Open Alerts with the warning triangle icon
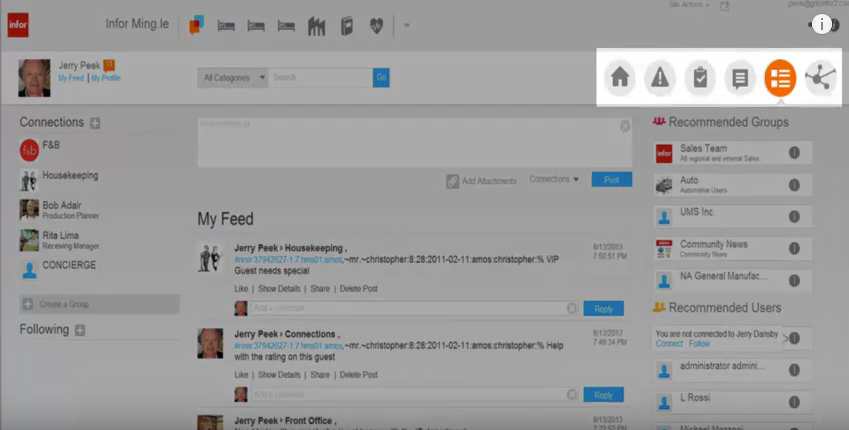The image size is (849, 430). [x=660, y=77]
